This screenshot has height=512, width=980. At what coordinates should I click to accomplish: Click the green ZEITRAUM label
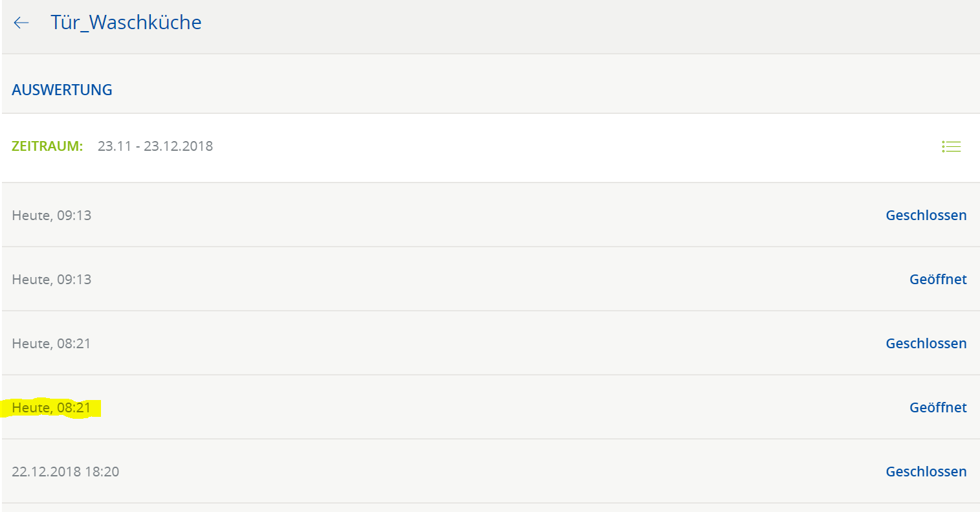47,146
